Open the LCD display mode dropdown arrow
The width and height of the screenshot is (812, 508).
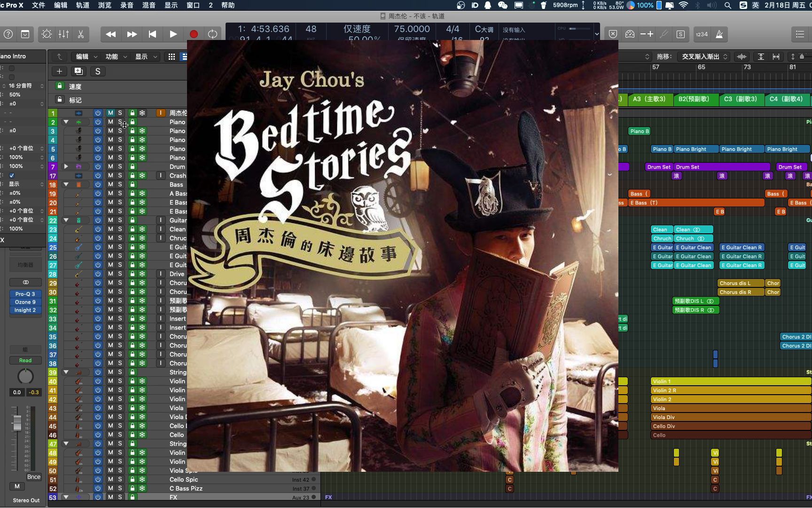597,34
